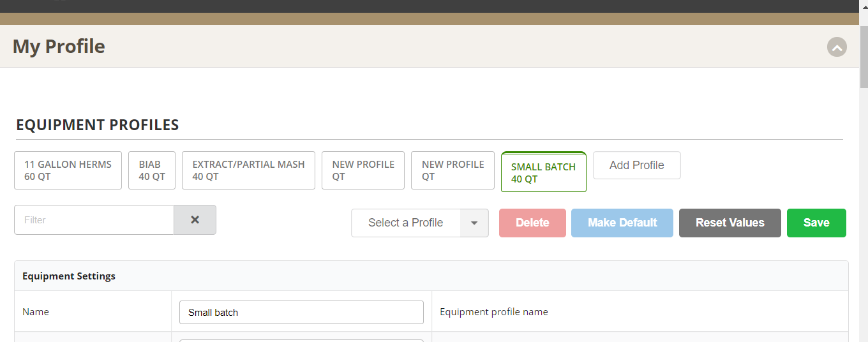Clear the filter with X icon
The image size is (868, 342).
click(x=195, y=219)
